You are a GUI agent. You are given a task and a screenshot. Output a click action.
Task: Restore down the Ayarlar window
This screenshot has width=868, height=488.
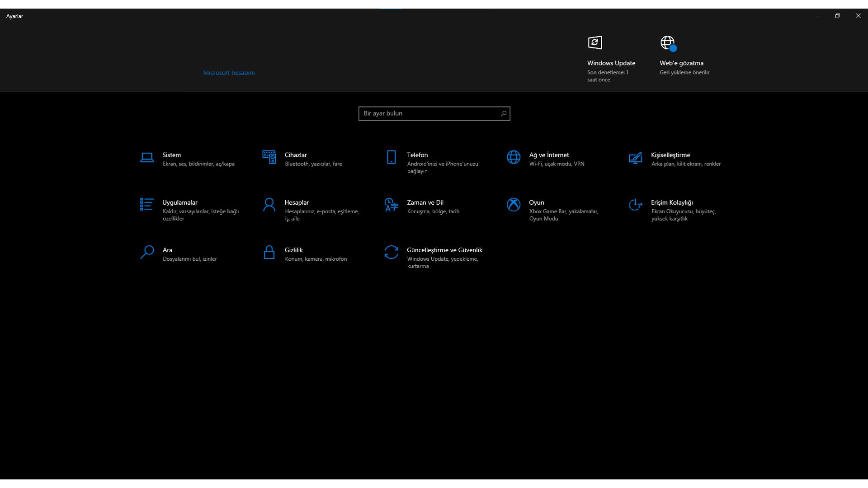point(837,16)
